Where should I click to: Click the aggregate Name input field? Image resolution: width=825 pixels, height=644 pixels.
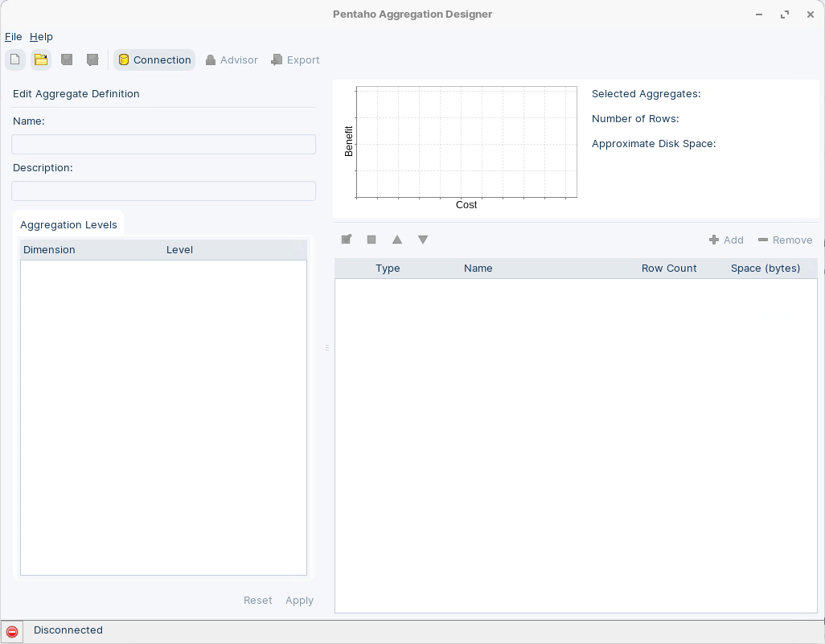point(163,144)
